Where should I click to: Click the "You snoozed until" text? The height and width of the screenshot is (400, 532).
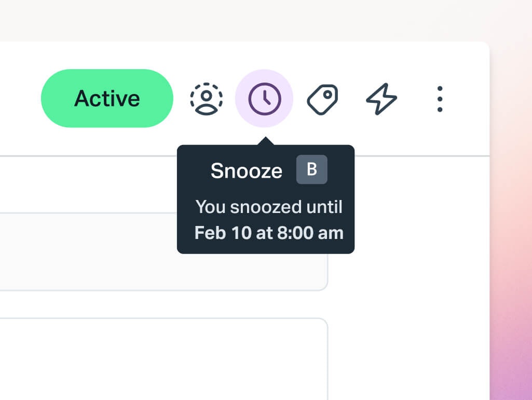tap(268, 207)
